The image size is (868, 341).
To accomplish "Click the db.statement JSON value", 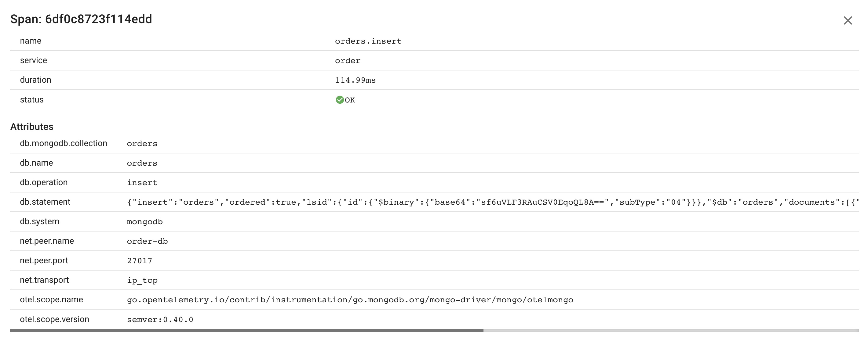I will (x=493, y=202).
